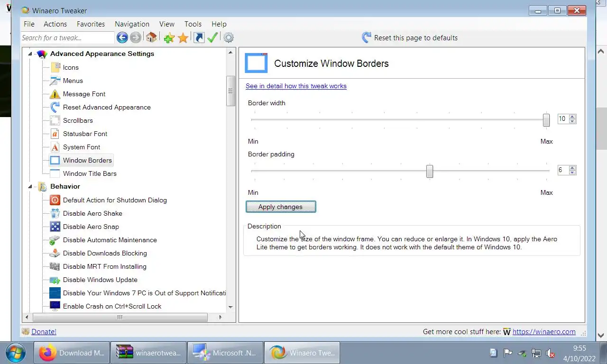Viewport: 607px width, 364px height.
Task: Click tree scrollbar down arrow
Action: click(x=231, y=307)
